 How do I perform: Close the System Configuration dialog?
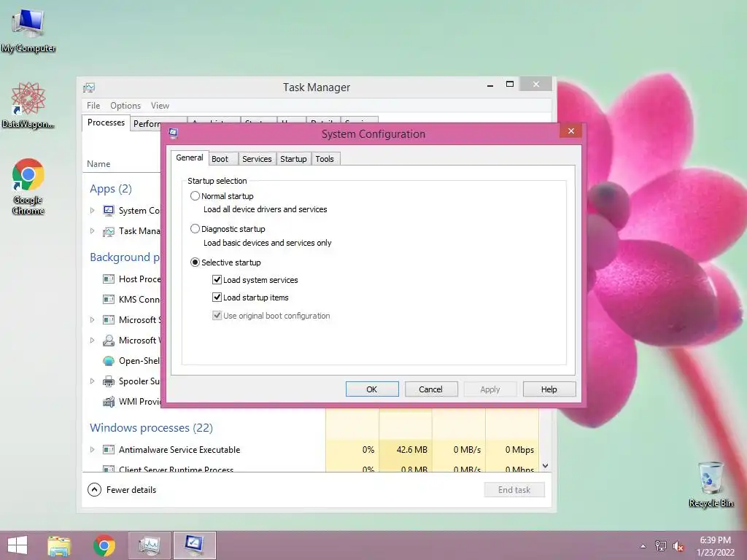click(x=570, y=131)
